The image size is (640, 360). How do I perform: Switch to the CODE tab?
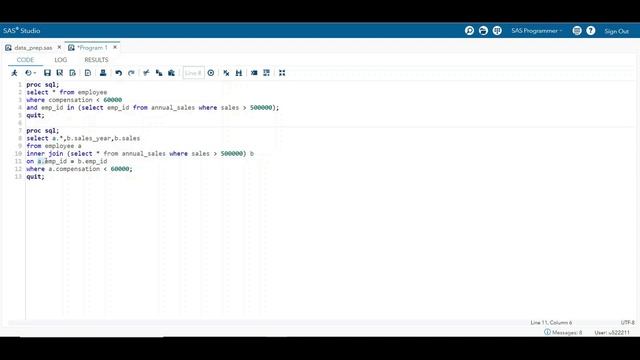[25, 60]
